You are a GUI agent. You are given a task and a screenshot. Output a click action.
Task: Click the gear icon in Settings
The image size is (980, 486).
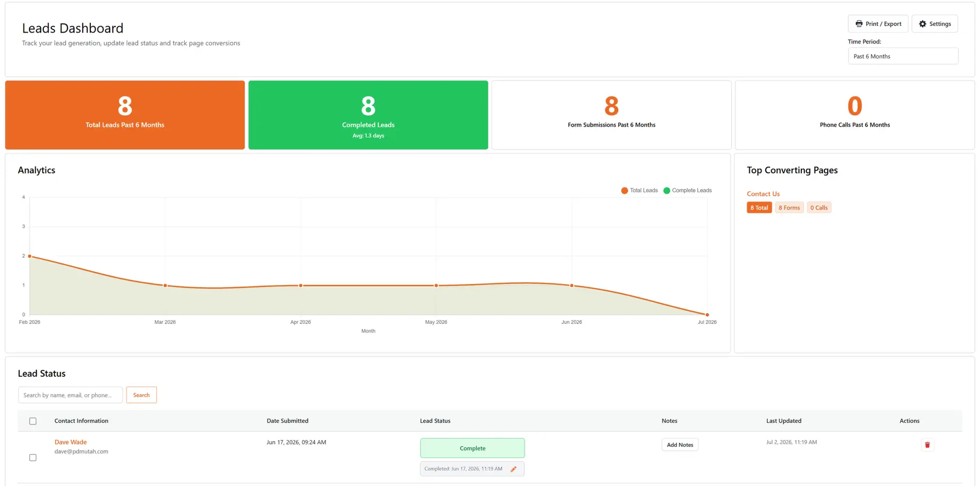coord(922,24)
